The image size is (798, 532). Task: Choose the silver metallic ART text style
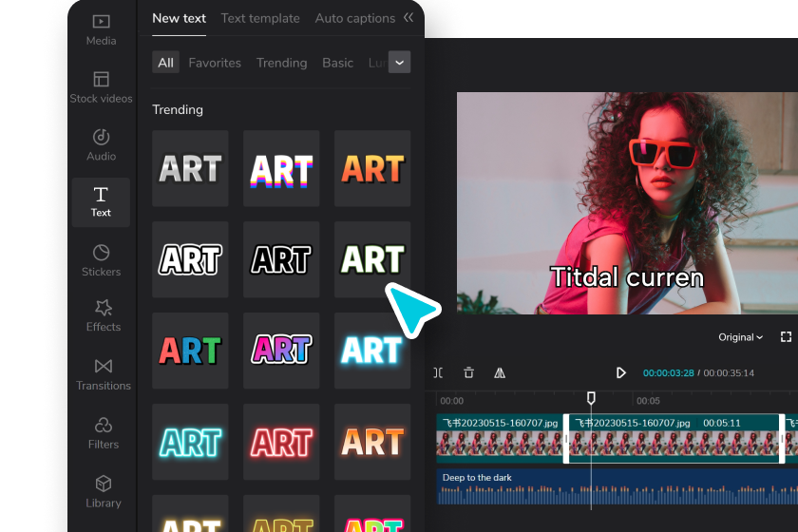190,168
